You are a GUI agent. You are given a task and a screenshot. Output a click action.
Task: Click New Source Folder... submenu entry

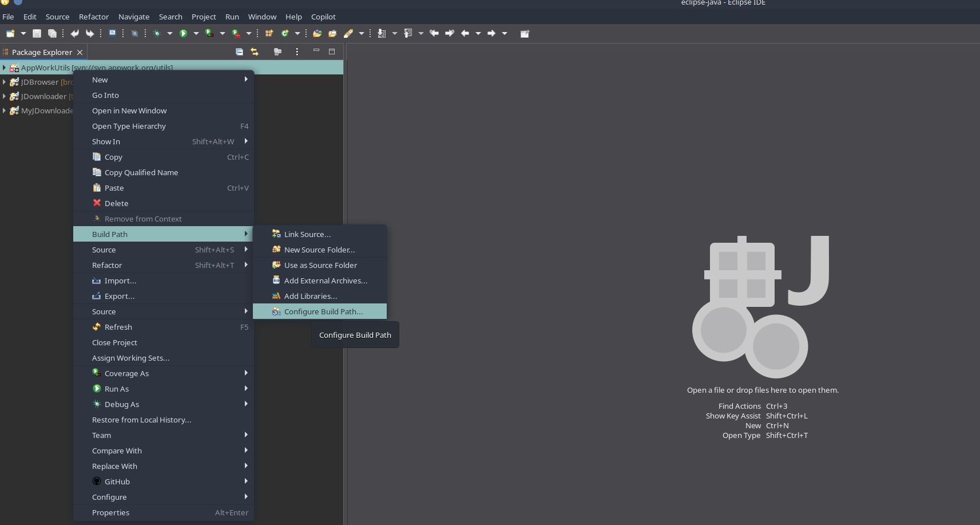pos(320,250)
